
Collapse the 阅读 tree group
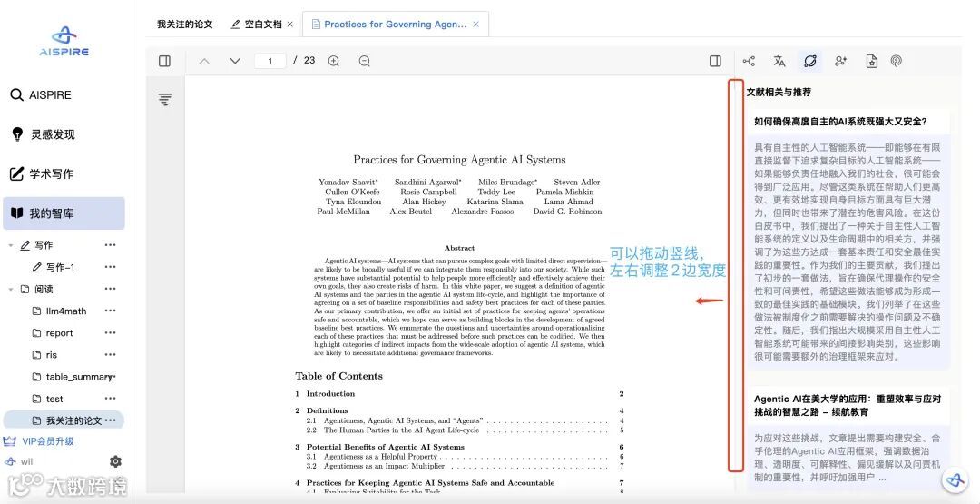11,289
